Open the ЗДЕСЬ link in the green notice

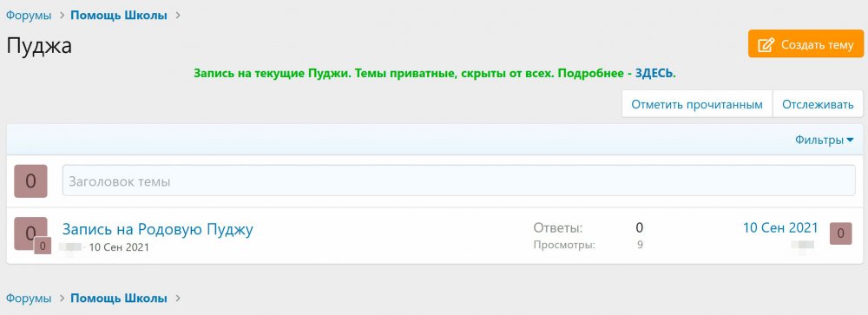654,73
